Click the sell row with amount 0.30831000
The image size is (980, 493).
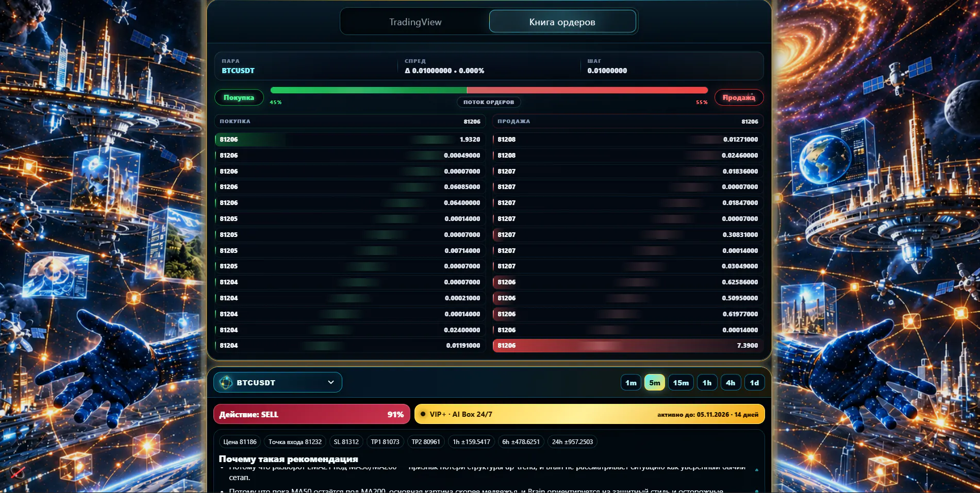[628, 234]
